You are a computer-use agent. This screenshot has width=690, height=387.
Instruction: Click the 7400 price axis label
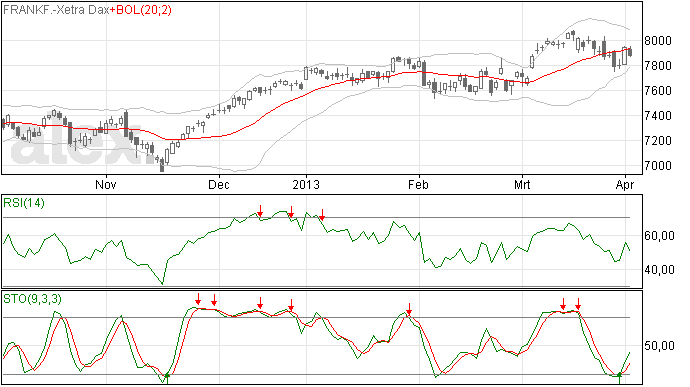pos(658,116)
